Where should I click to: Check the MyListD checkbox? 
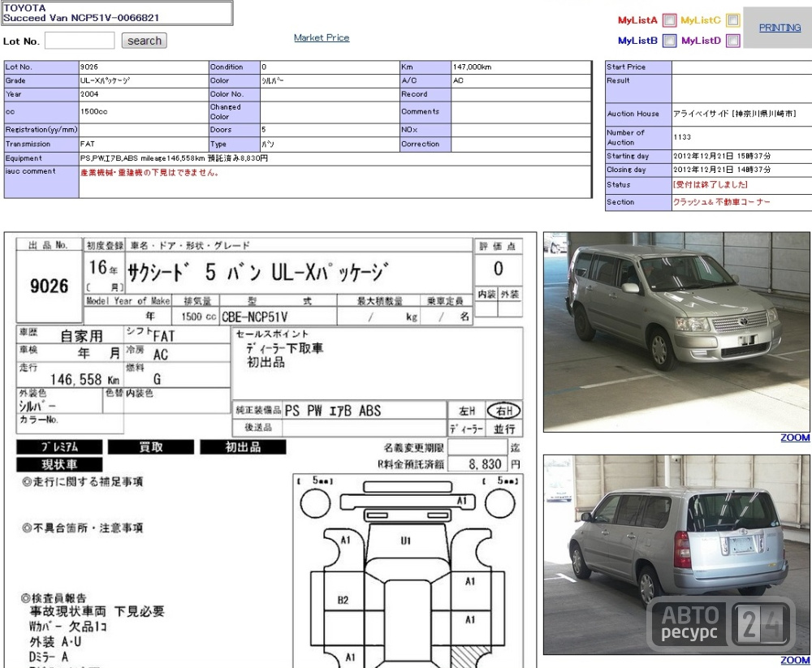[x=732, y=41]
